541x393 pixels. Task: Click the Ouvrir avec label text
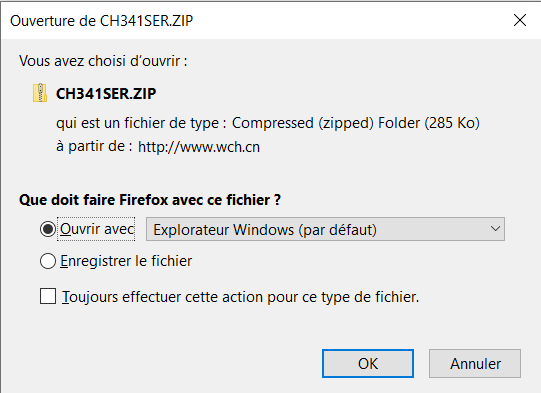97,229
